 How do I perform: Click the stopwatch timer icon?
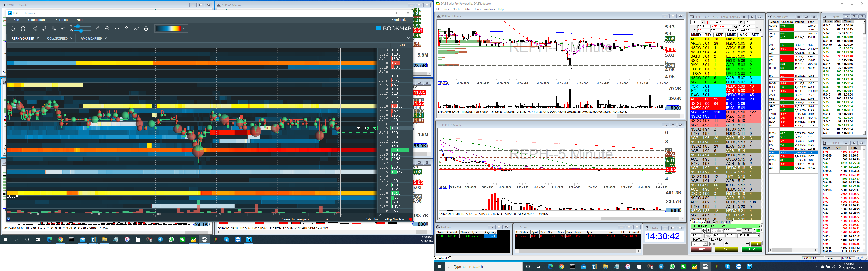coord(127,29)
